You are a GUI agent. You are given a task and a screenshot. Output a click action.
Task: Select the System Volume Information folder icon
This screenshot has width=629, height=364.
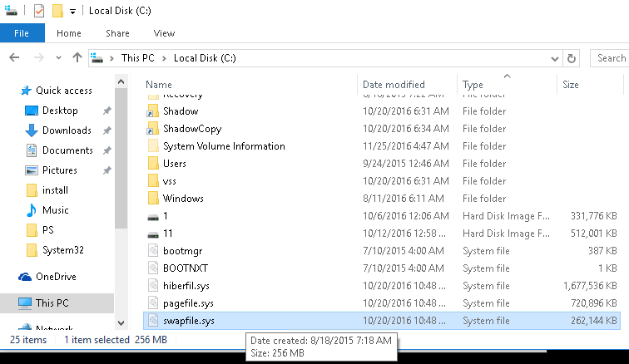tap(153, 146)
